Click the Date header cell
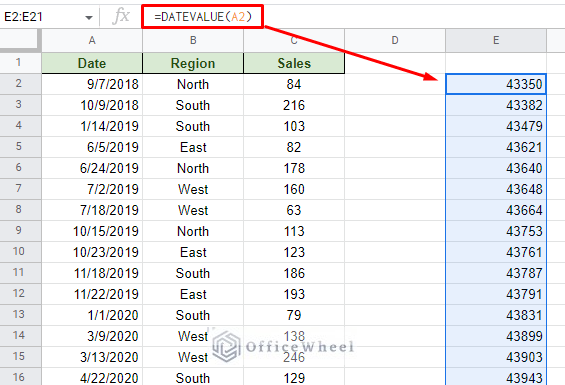The height and width of the screenshot is (385, 565). tap(92, 63)
